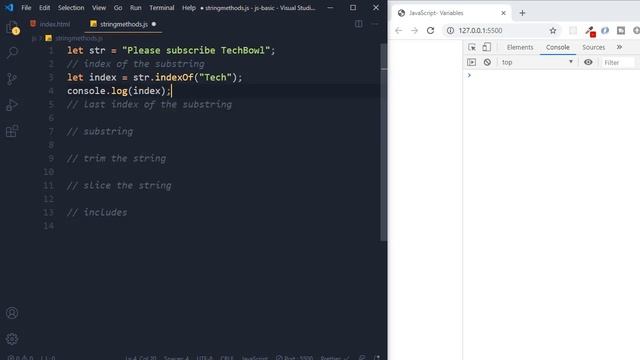Open the Accounts menu icon
The image size is (640, 360).
[x=12, y=313]
